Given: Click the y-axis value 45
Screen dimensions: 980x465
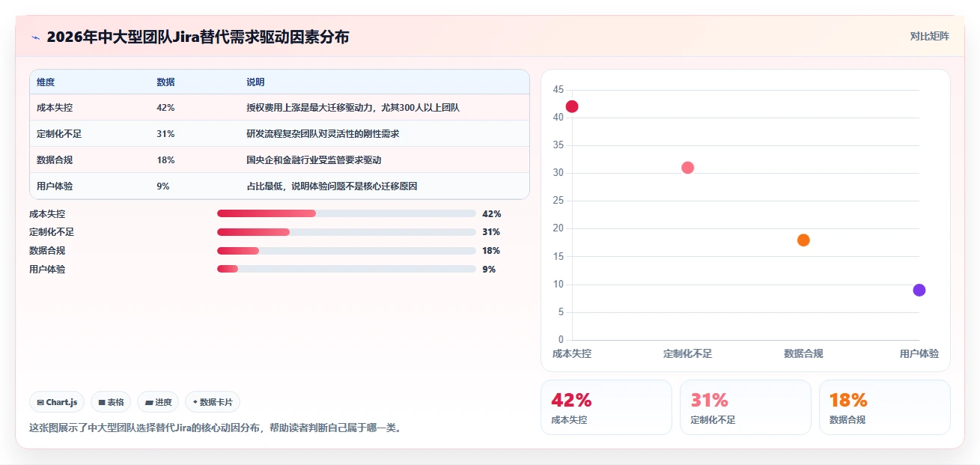Looking at the screenshot, I should click(x=559, y=90).
